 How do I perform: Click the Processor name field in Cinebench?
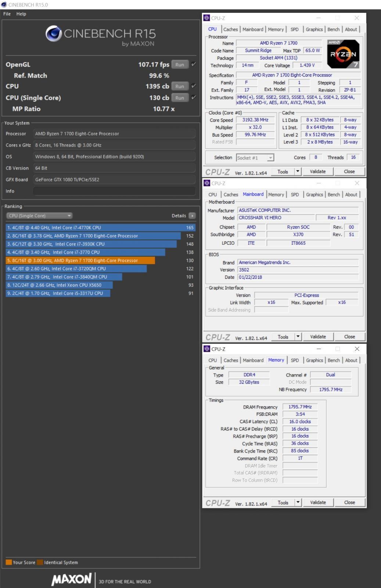point(114,134)
